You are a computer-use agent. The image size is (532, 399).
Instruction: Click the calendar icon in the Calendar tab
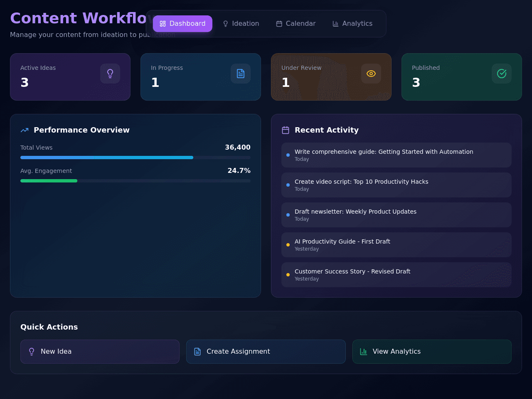pos(279,24)
